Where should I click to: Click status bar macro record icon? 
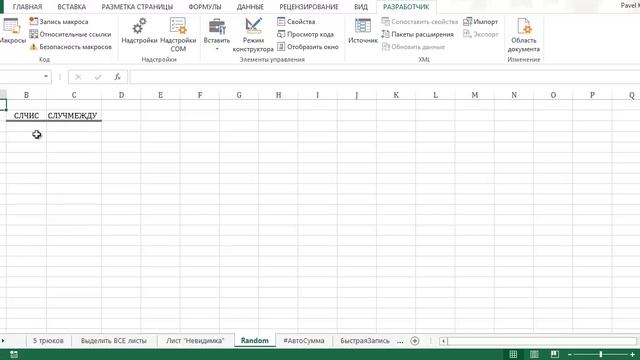coord(14,354)
